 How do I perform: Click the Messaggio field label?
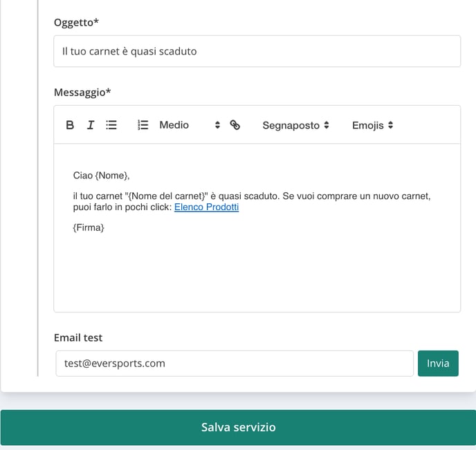(x=82, y=92)
